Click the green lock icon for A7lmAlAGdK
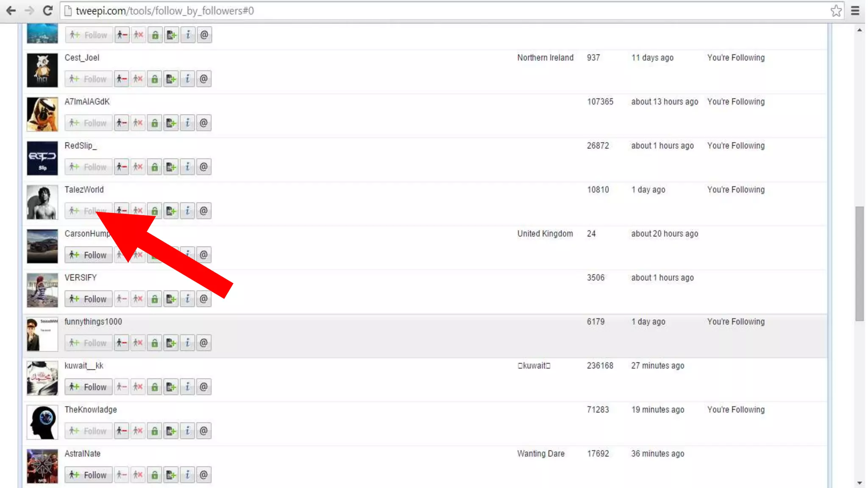Image resolution: width=868 pixels, height=488 pixels. pos(155,123)
